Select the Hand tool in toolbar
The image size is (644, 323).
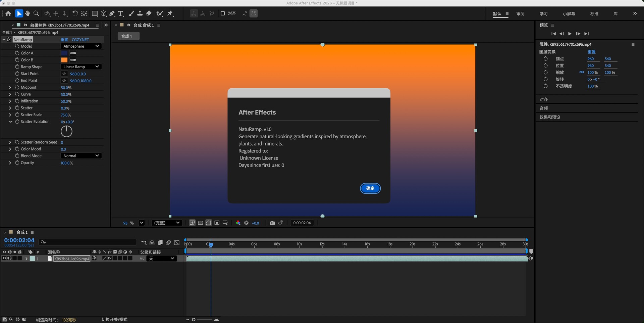point(28,13)
